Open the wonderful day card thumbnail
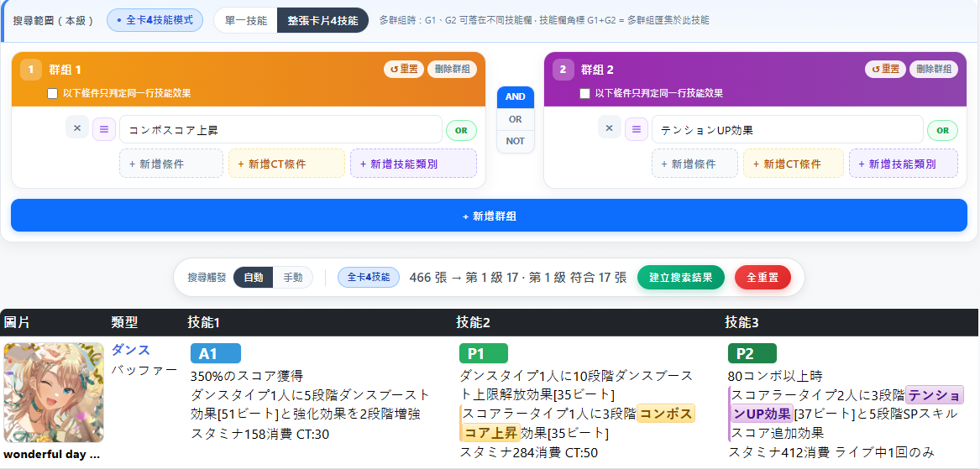 54,392
